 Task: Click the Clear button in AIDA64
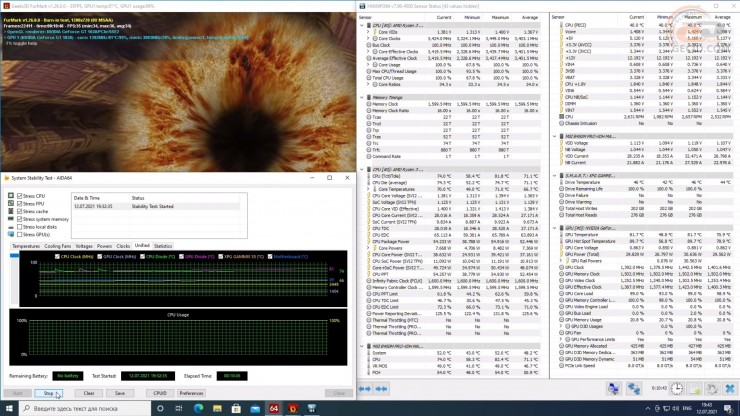tap(89, 393)
